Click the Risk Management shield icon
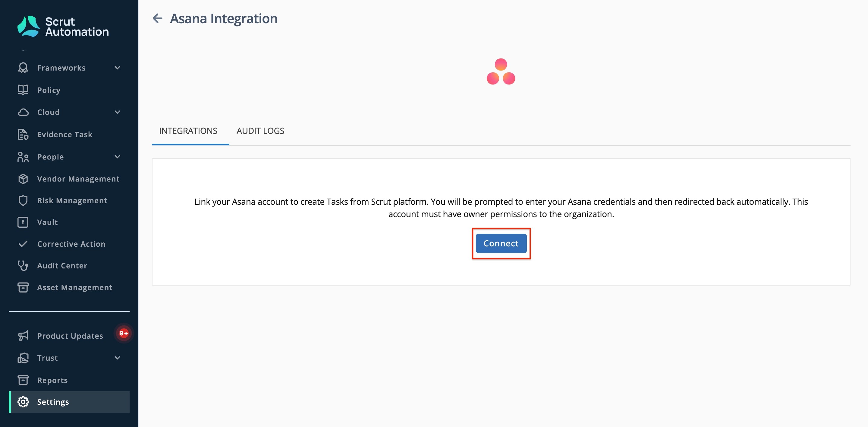 click(23, 200)
